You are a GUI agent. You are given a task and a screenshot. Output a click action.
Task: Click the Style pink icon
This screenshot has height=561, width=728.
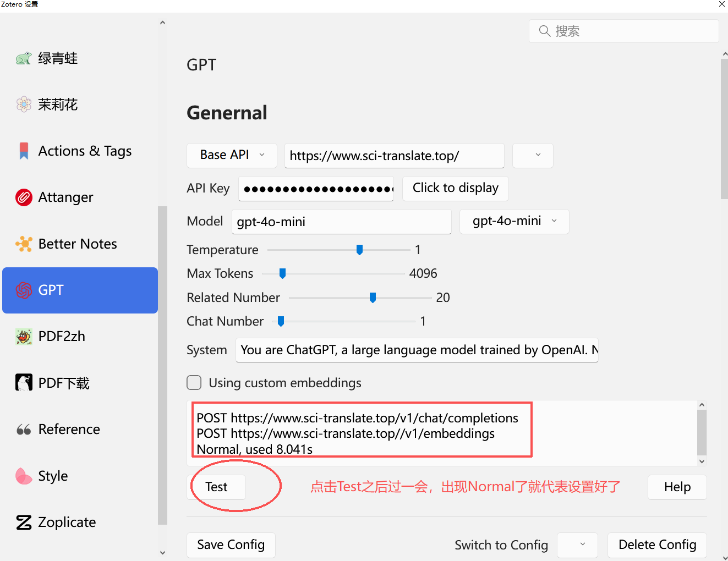click(24, 476)
